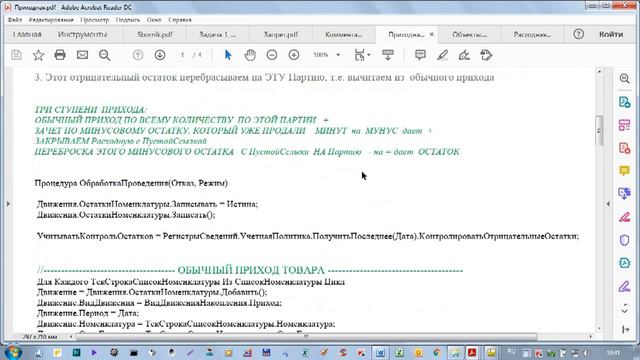Zoom in with the plus icon
This screenshot has width=640, height=360.
[x=294, y=55]
